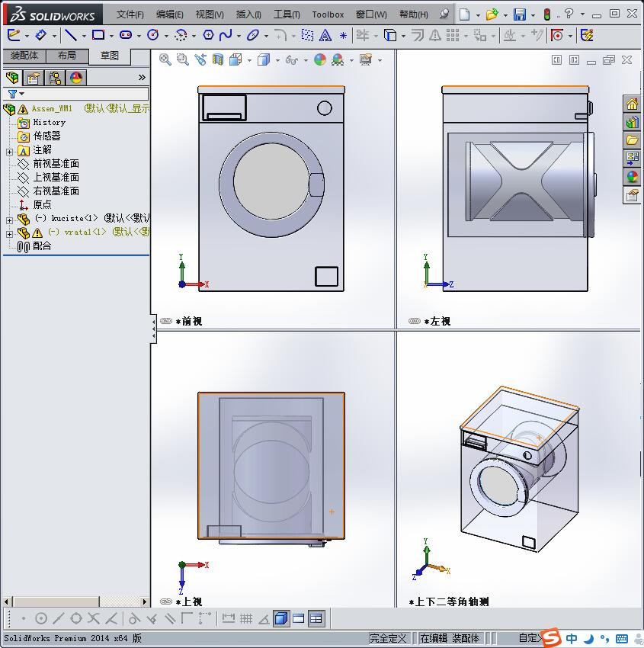
Task: Choose the Spline tool
Action: coord(226,36)
